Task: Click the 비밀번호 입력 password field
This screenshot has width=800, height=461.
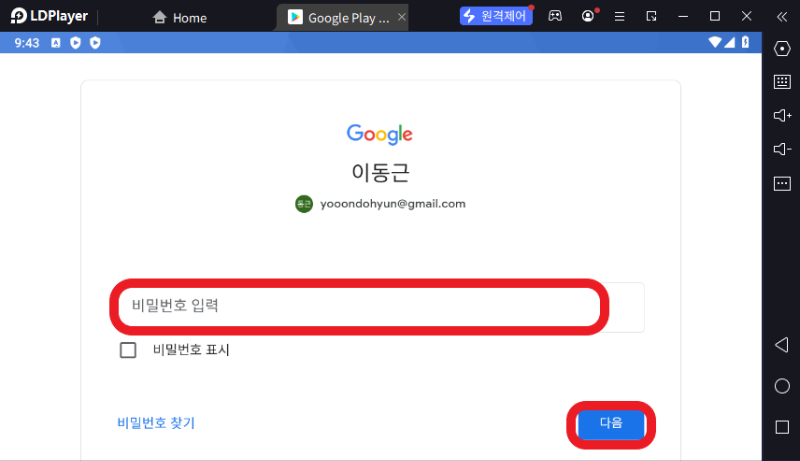Action: tap(378, 306)
